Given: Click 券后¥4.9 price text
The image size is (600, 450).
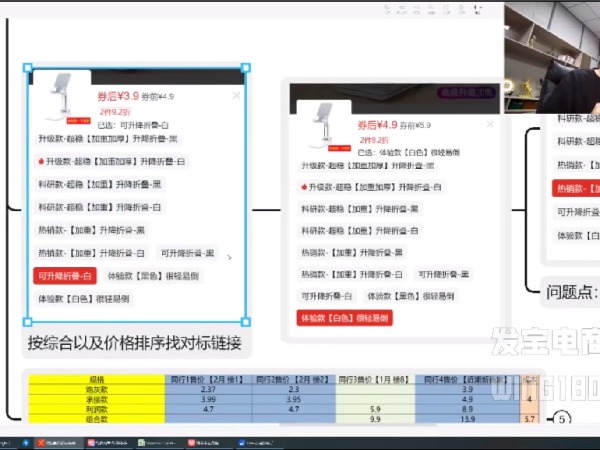Looking at the screenshot, I should click(x=377, y=125).
